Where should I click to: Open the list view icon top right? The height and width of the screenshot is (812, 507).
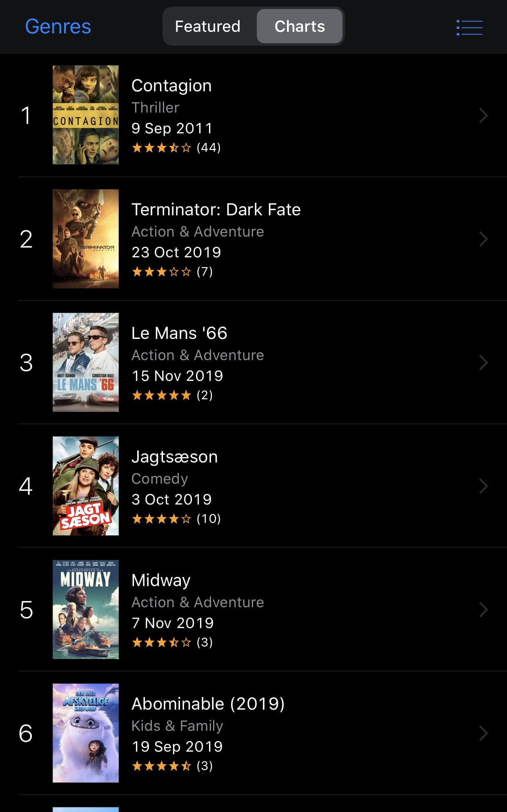(469, 27)
